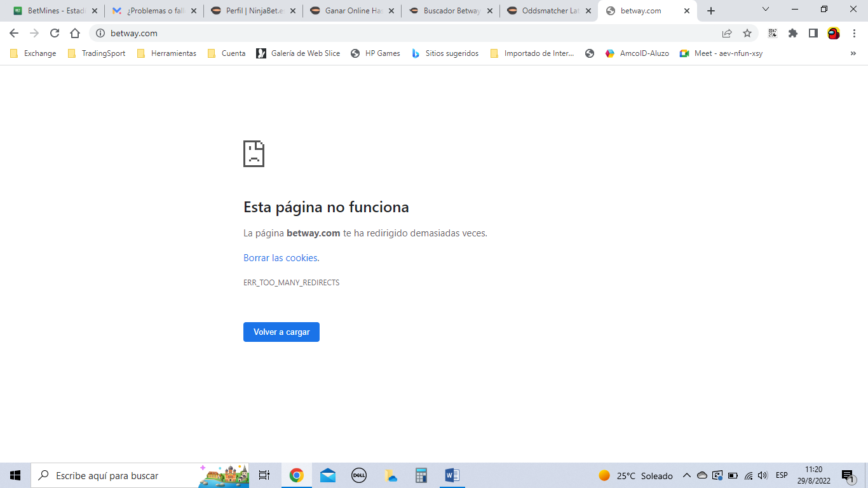Viewport: 868px width, 488px height.
Task: Click the Volver a cargar button
Action: point(281,332)
